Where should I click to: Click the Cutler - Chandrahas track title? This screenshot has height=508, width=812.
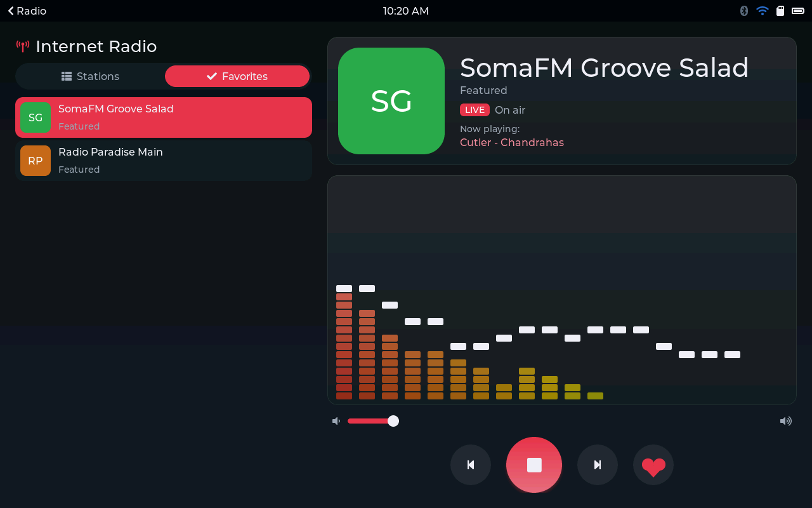click(x=512, y=142)
